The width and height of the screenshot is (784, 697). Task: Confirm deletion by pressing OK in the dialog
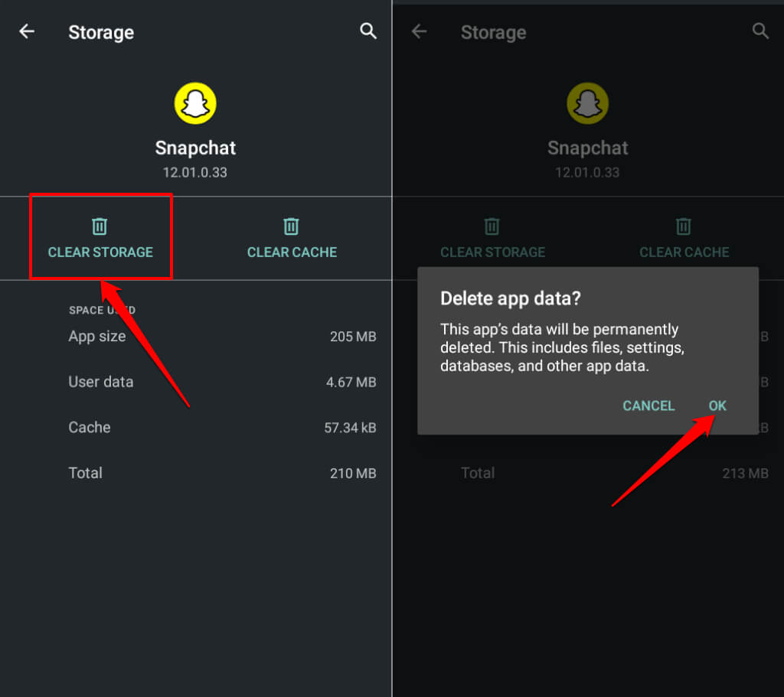click(717, 405)
